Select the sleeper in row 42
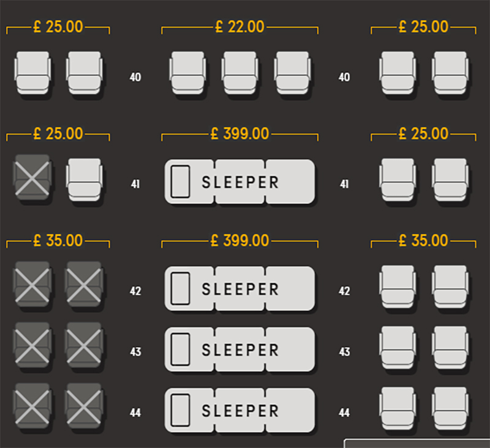The height and width of the screenshot is (448, 490). click(x=239, y=288)
